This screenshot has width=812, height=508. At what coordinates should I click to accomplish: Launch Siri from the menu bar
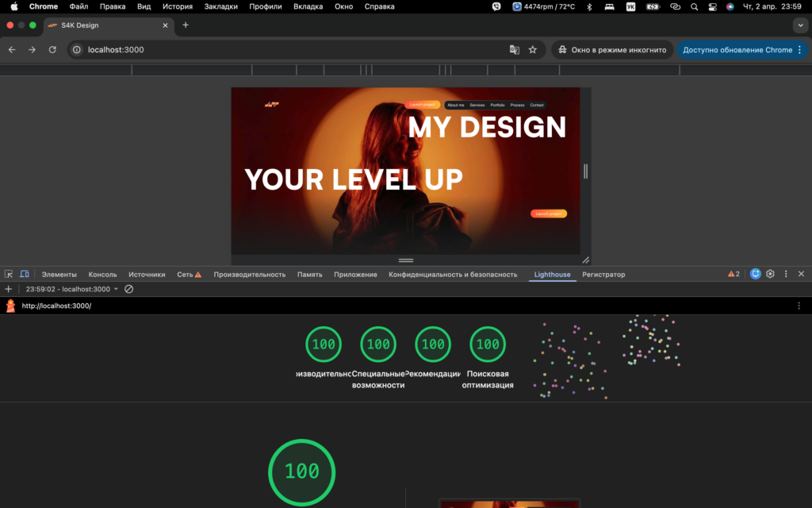(730, 6)
